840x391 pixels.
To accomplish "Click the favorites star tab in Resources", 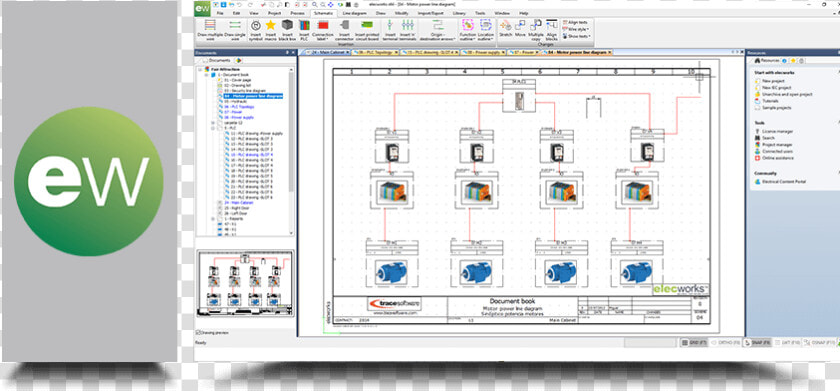I will [793, 61].
